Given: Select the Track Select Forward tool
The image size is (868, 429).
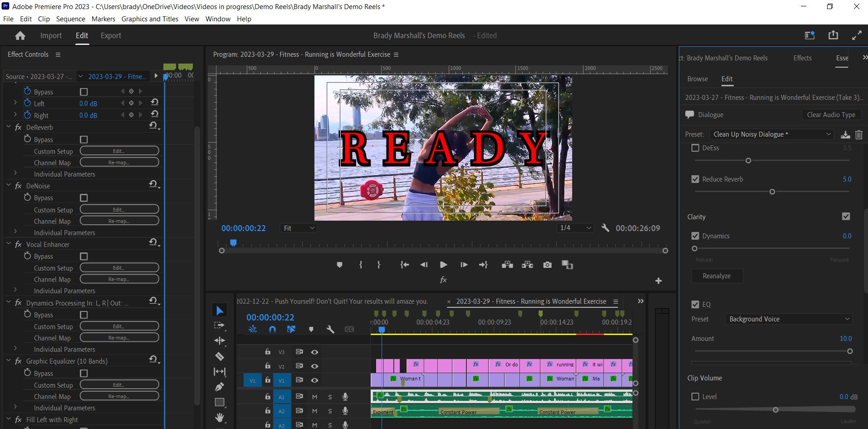Looking at the screenshot, I should click(x=220, y=325).
